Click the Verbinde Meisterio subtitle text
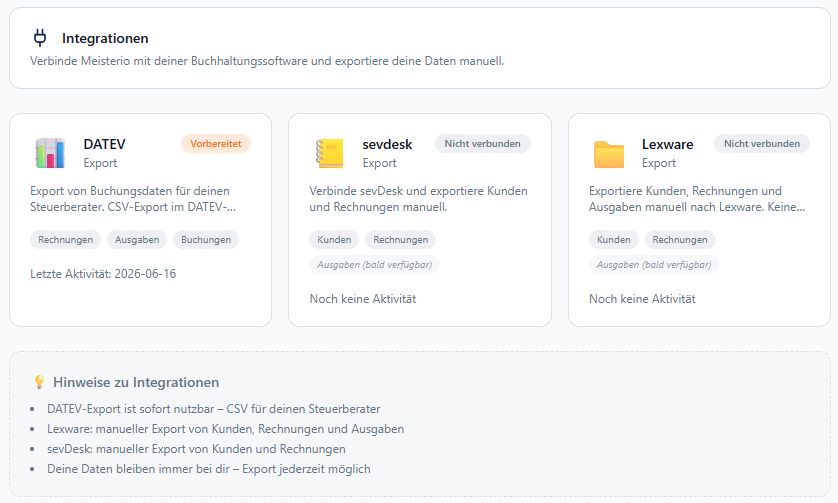Screen dimensions: 838x503 coord(267,61)
